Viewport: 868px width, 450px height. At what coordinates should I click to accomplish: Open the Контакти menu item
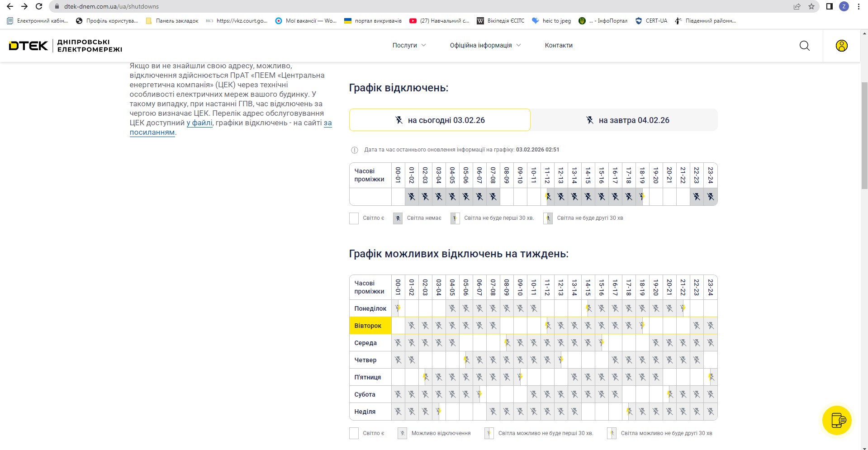pos(559,45)
